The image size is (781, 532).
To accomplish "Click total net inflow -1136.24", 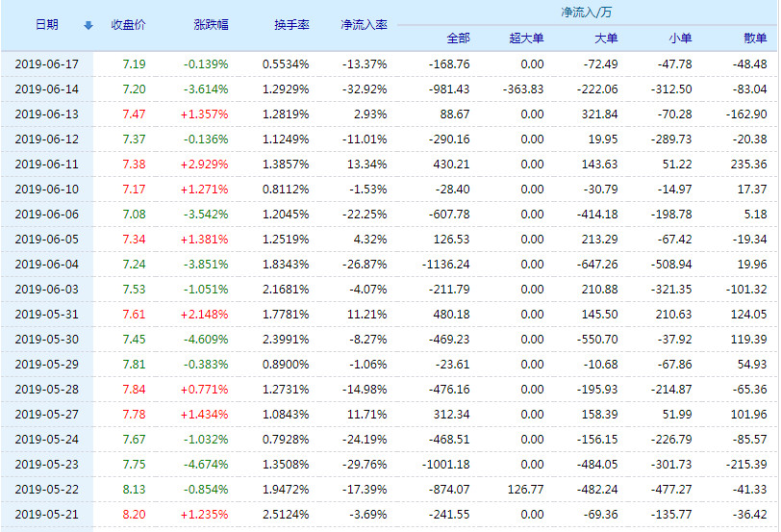I will pos(445,264).
